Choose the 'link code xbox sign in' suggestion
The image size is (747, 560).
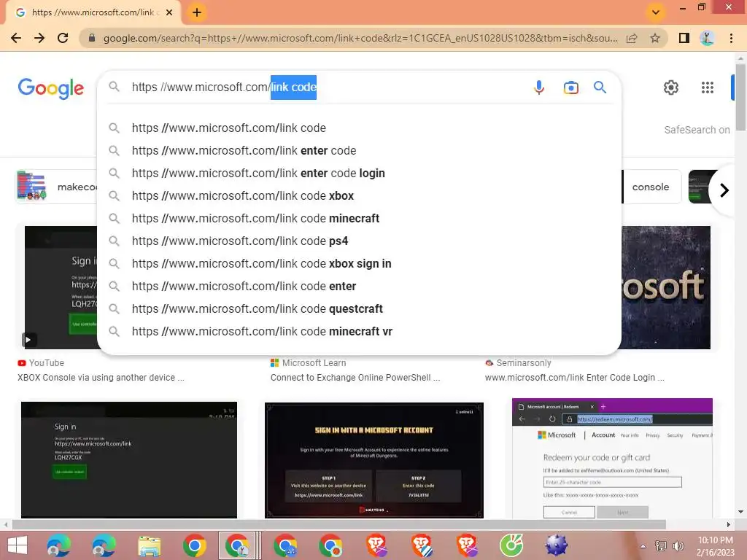point(359,264)
